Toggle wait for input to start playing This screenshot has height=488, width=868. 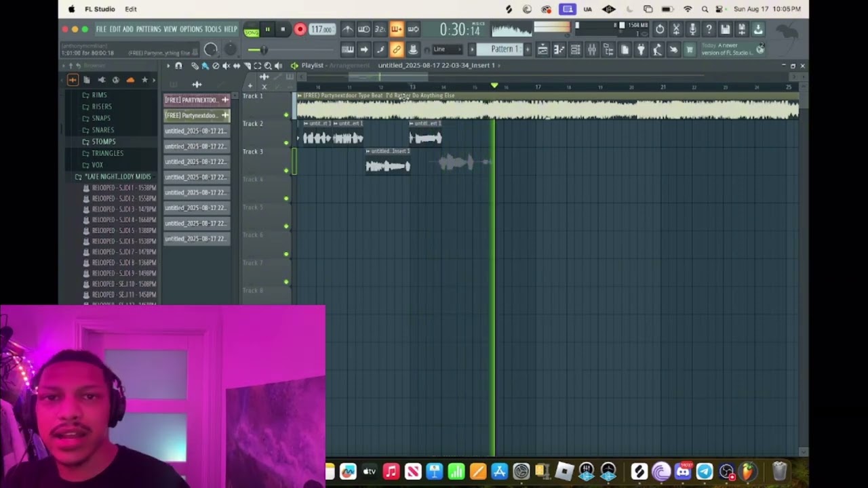(x=363, y=29)
